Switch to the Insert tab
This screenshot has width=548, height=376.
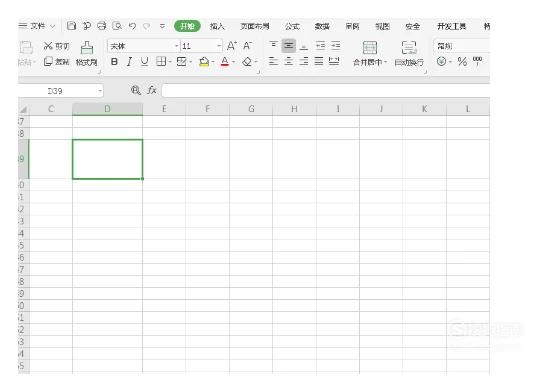click(217, 26)
